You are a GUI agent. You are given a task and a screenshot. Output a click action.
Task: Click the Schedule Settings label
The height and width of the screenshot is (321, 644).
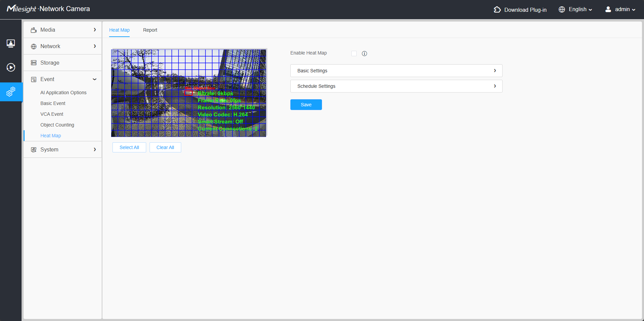[316, 86]
